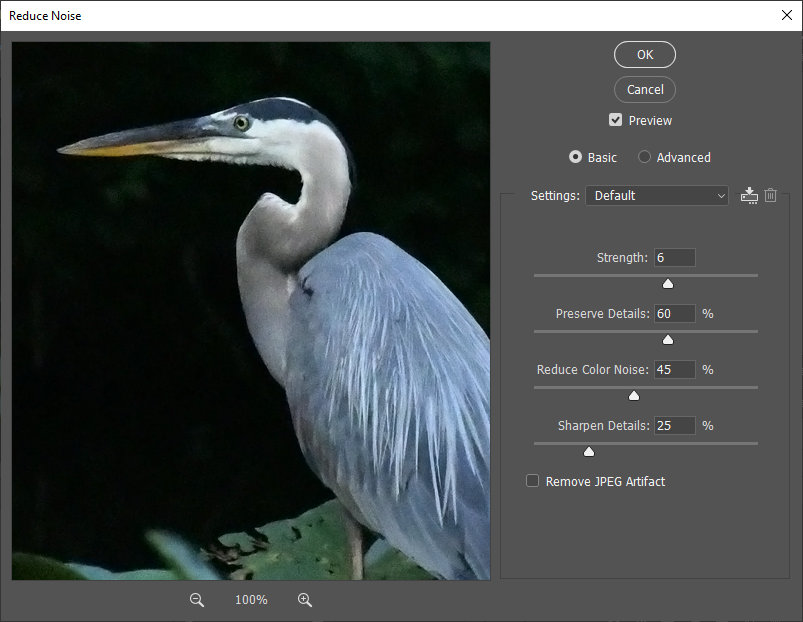Uncheck the Preview checkbox
Screen dimensions: 803x622
click(616, 120)
